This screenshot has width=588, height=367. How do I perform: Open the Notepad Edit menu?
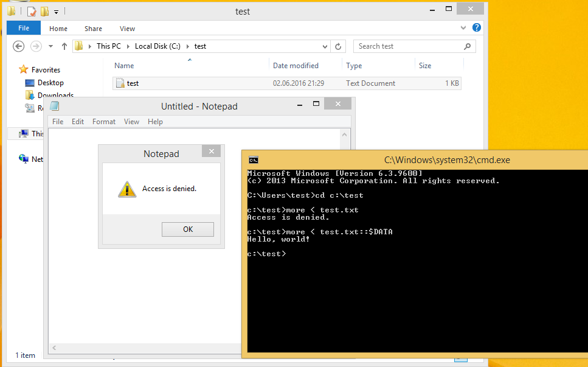[78, 122]
